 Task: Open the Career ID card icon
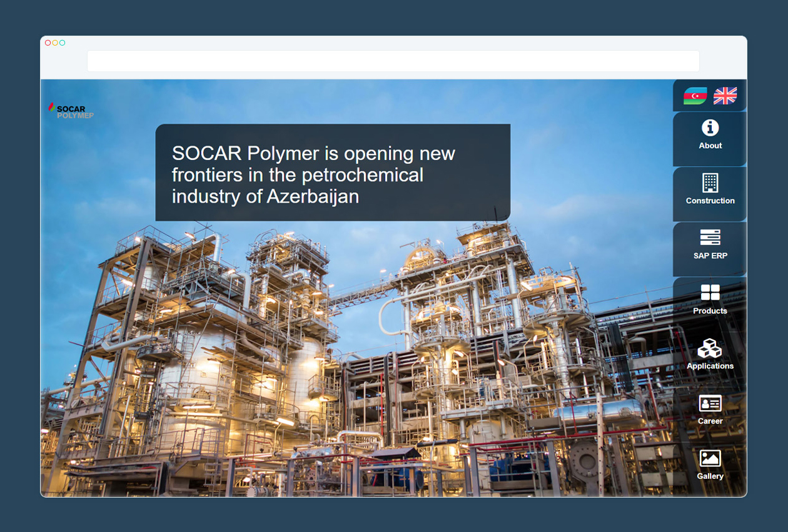710,403
